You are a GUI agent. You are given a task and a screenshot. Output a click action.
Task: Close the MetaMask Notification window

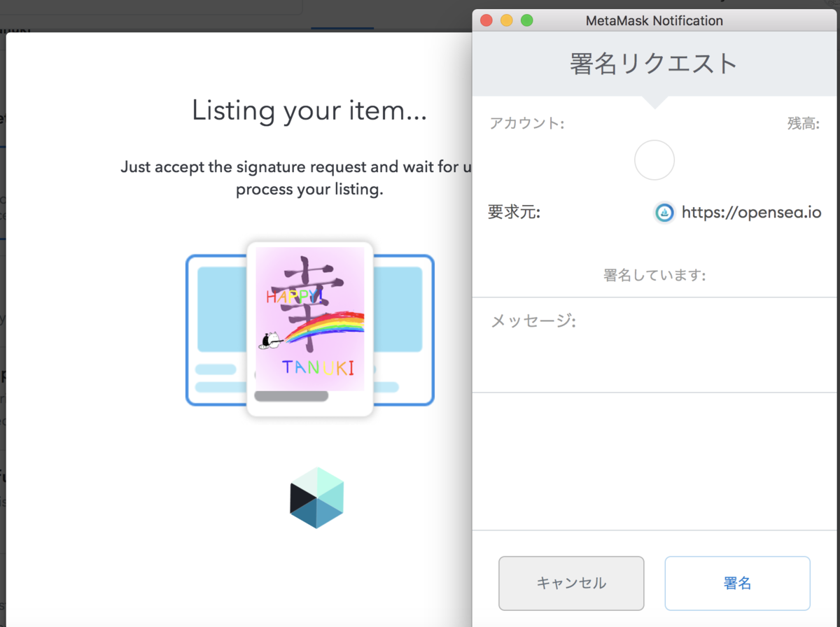486,20
